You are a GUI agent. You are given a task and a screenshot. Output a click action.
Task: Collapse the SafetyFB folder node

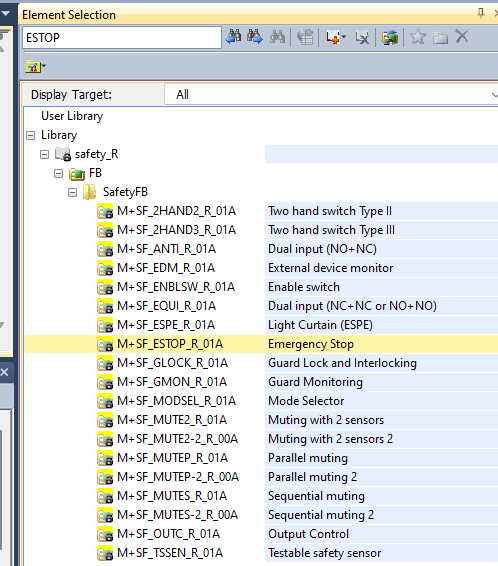72,192
